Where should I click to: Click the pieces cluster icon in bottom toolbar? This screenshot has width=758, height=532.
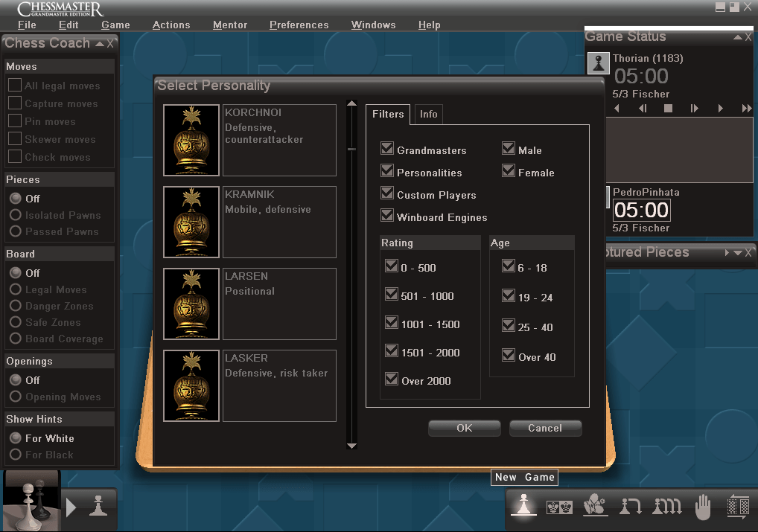point(595,505)
